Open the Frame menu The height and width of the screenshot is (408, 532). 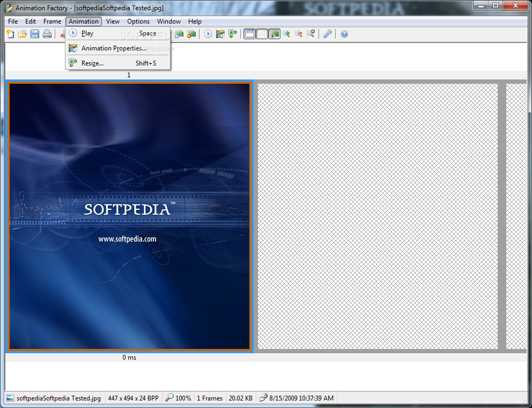point(52,21)
